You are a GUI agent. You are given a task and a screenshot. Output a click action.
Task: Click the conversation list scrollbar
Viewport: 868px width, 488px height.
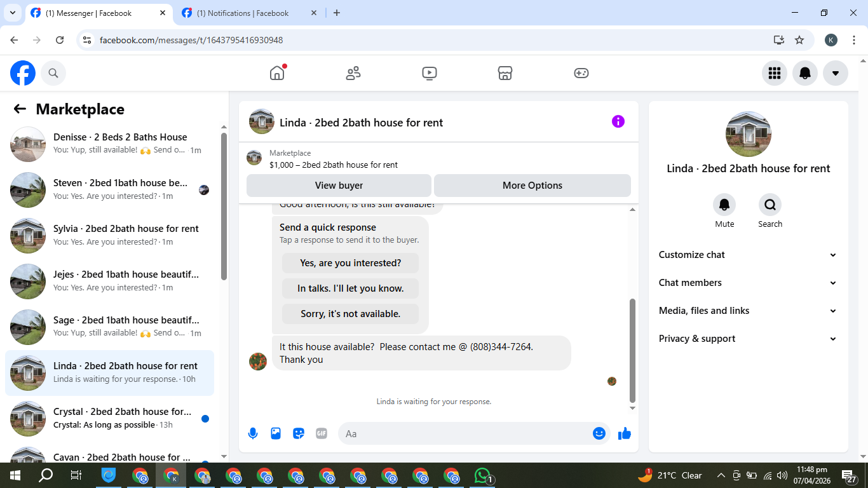point(224,206)
